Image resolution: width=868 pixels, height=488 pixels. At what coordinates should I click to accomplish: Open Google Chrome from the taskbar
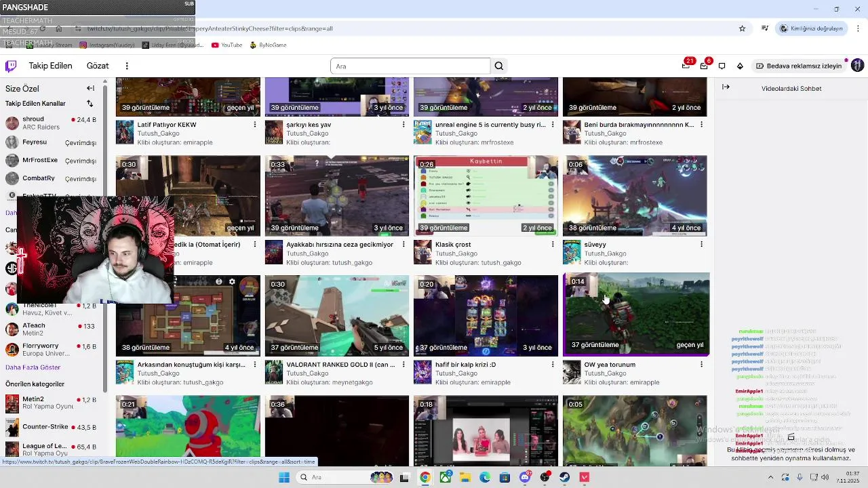point(425,477)
